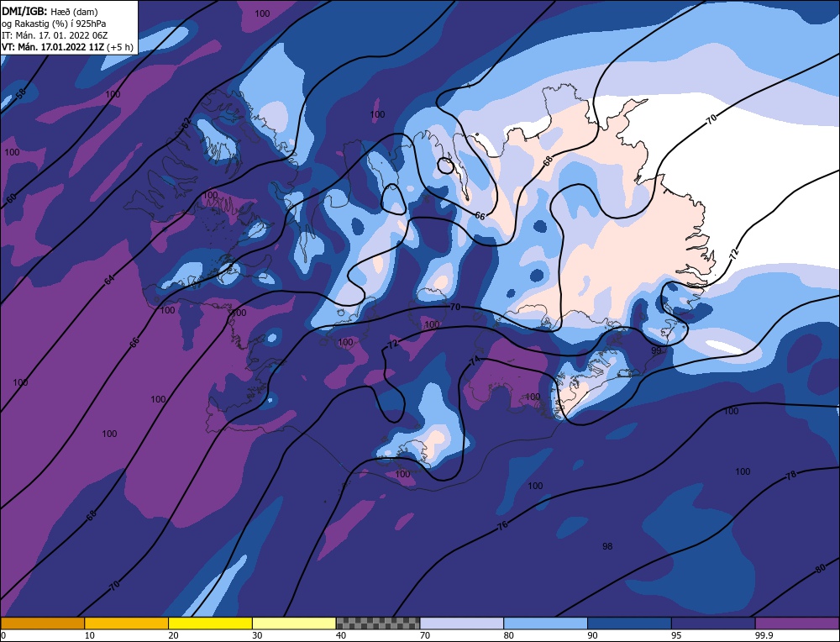The height and width of the screenshot is (642, 840).
Task: Click the contour label '74' on the map
Action: pos(475,361)
